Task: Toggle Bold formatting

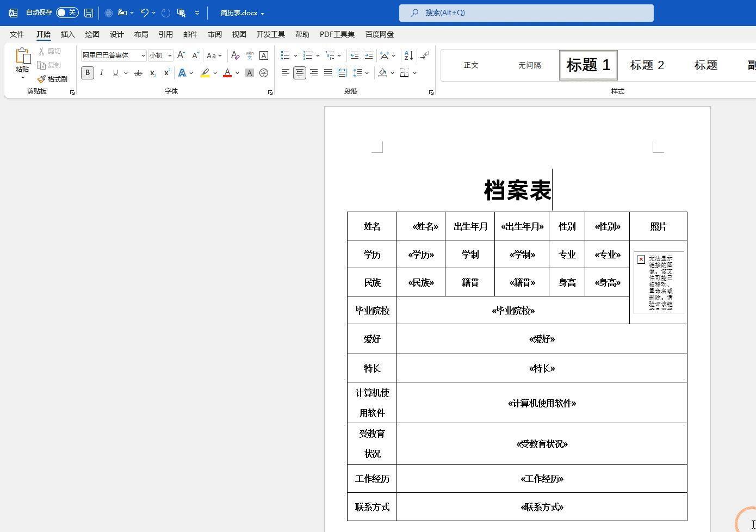Action: click(88, 73)
